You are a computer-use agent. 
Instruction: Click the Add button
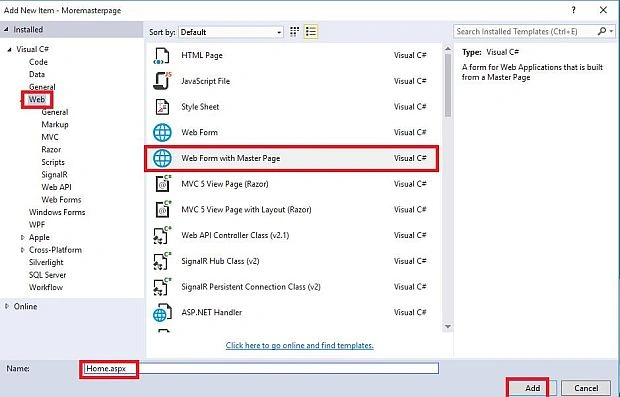pos(532,388)
